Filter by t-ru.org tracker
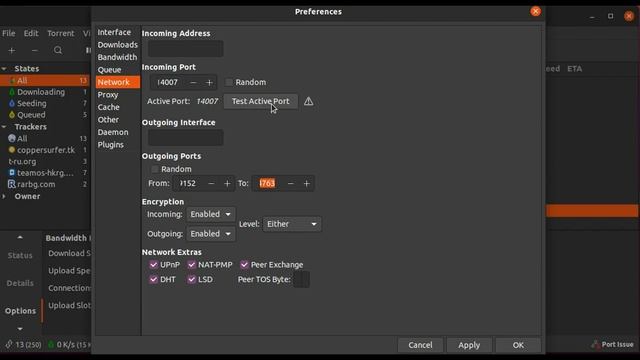The height and width of the screenshot is (360, 640). click(22, 162)
